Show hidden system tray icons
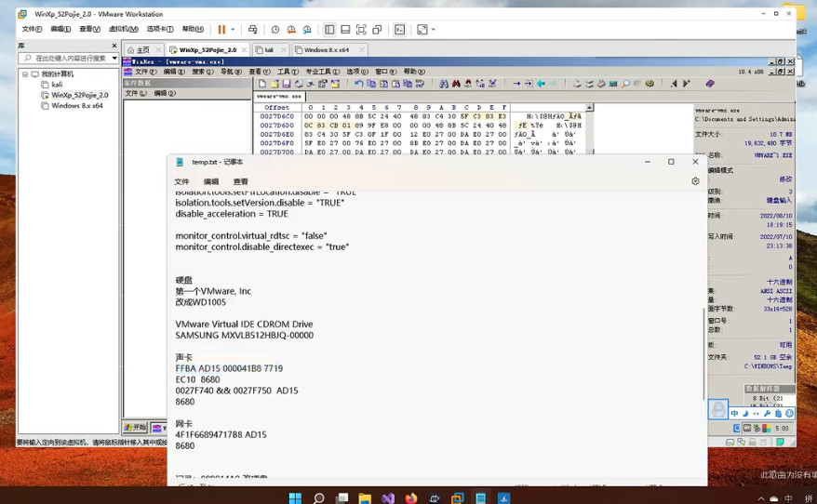 761,498
